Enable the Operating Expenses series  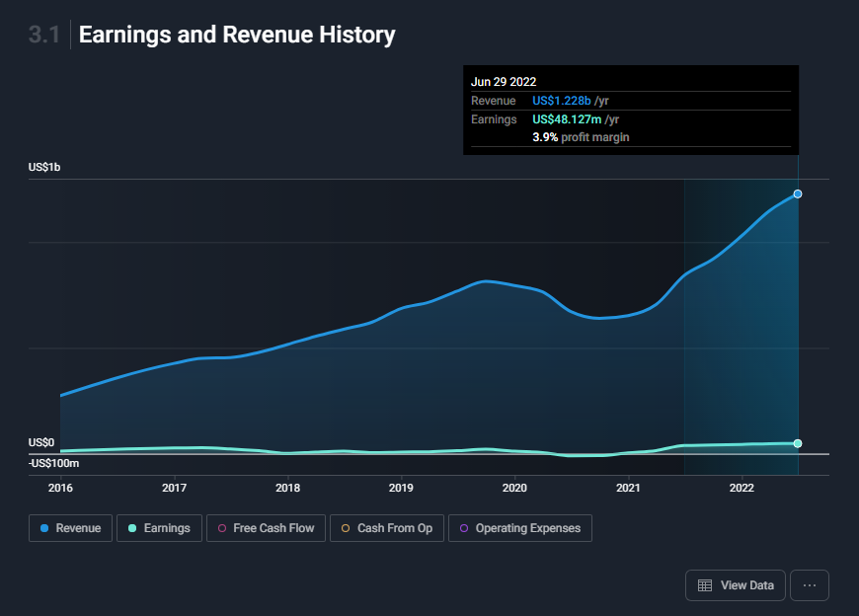[519, 528]
